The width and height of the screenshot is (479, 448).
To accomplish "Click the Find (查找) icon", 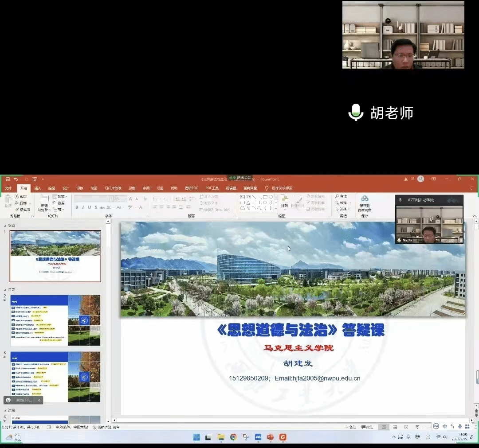I will [341, 196].
